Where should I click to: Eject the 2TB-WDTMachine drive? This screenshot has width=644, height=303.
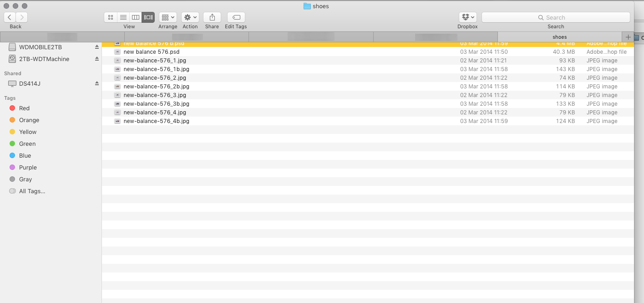click(96, 59)
